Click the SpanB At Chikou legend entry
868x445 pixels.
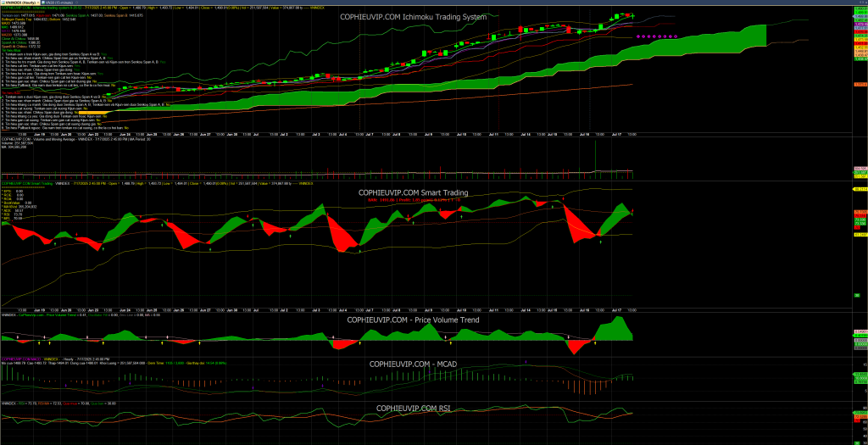click(21, 47)
